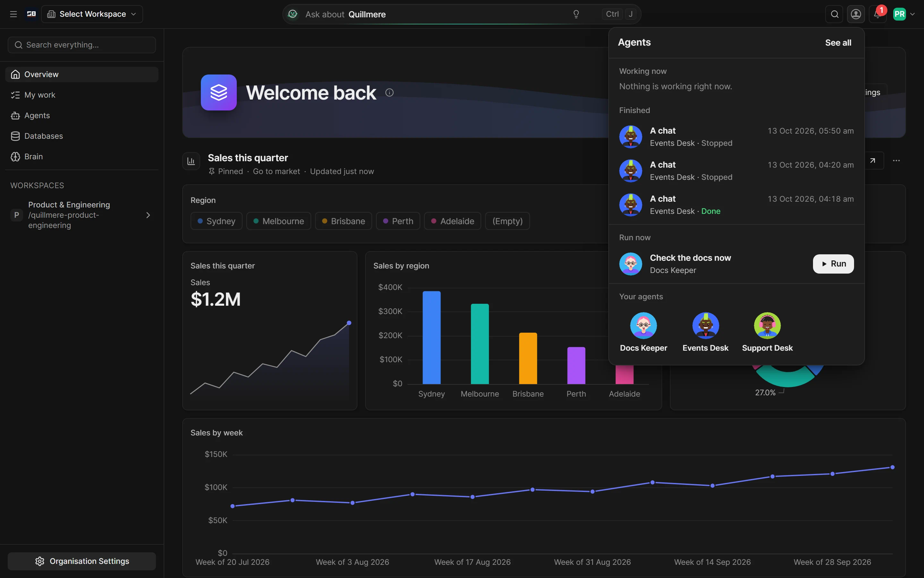The height and width of the screenshot is (578, 924).
Task: Click the chart icon beside Sales this quarter
Action: [x=191, y=161]
